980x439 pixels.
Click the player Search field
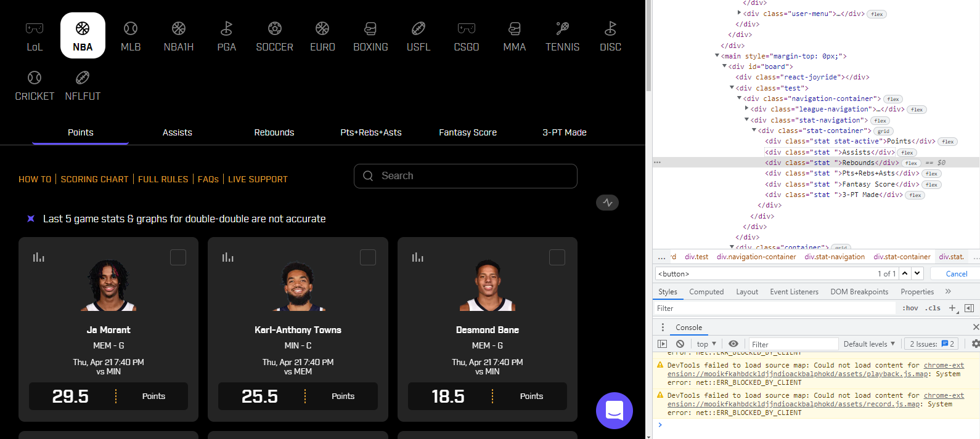[465, 176]
